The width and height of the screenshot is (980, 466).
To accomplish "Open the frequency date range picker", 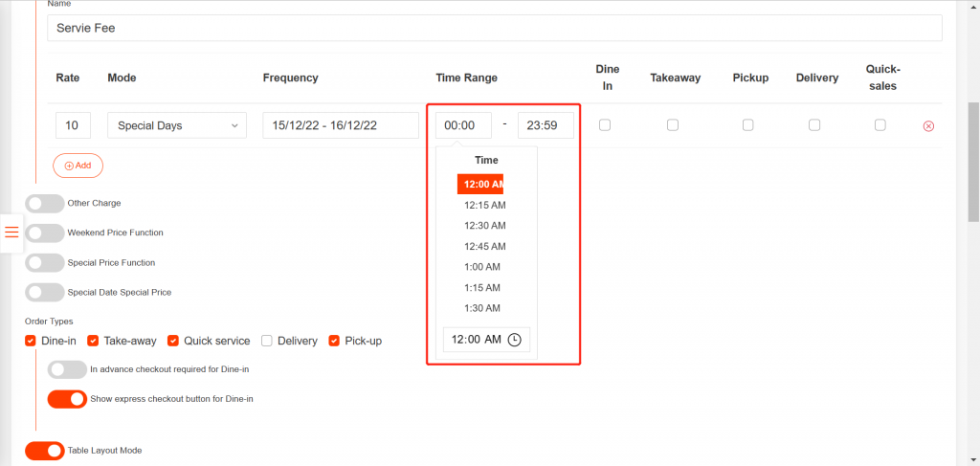I will click(x=340, y=125).
